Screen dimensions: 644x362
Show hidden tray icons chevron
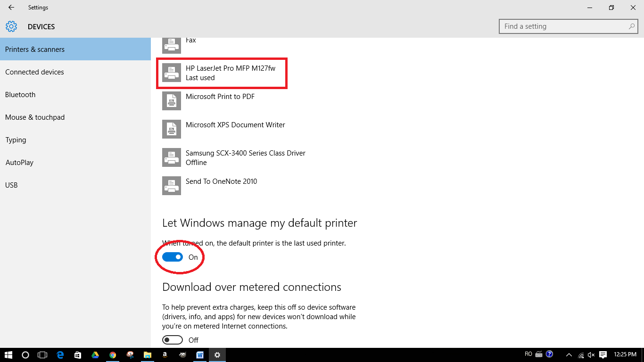(x=569, y=355)
